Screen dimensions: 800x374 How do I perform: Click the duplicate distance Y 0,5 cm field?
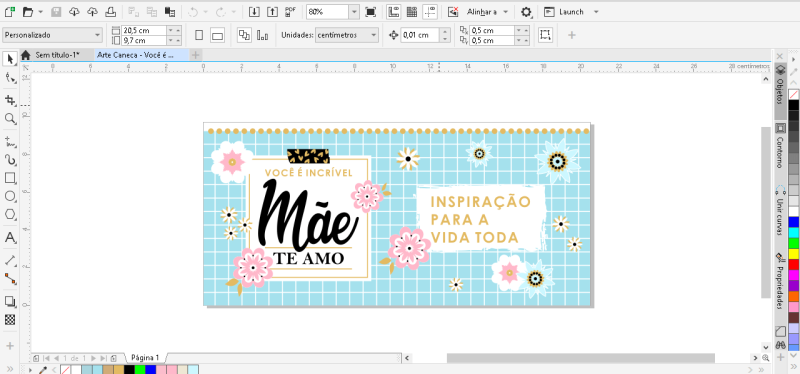tap(491, 40)
